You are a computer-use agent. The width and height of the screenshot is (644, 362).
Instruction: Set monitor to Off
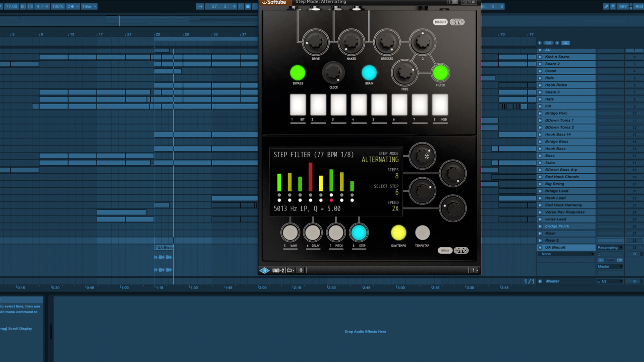pos(620,260)
